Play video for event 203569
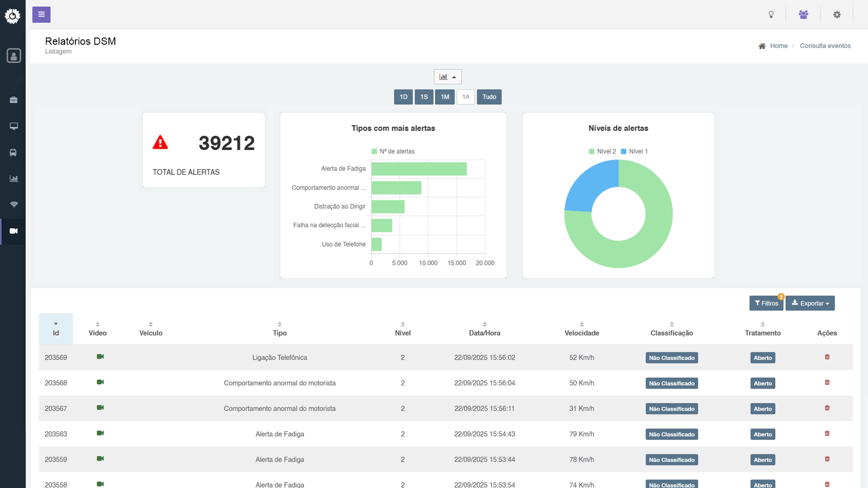 tap(100, 357)
